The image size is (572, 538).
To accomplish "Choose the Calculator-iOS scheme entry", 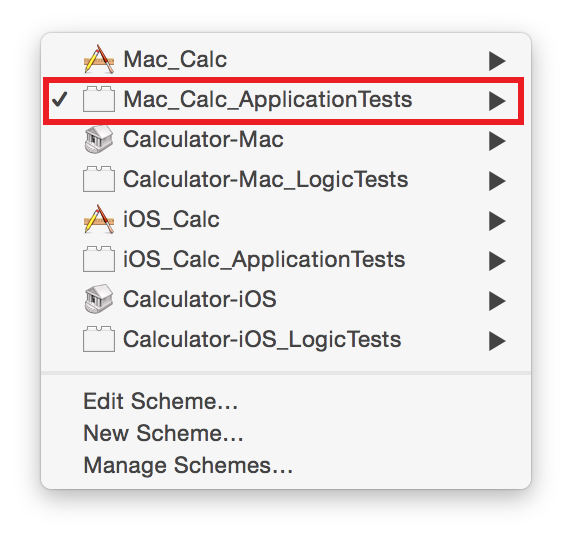I will [286, 299].
